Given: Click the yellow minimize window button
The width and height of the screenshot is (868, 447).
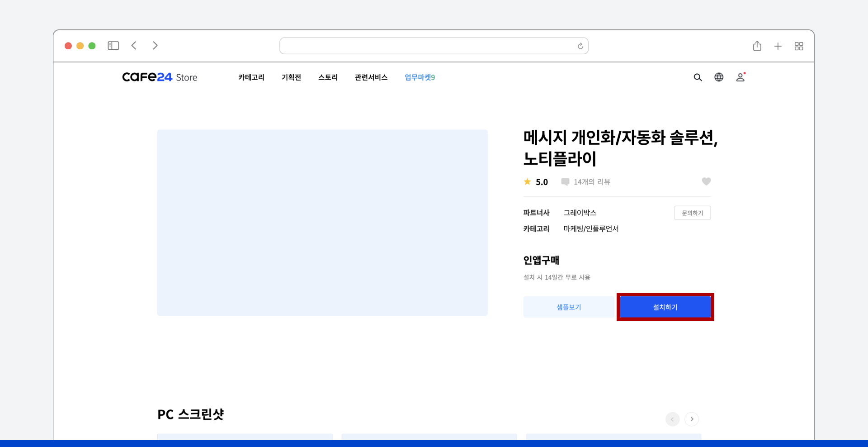Looking at the screenshot, I should (80, 46).
